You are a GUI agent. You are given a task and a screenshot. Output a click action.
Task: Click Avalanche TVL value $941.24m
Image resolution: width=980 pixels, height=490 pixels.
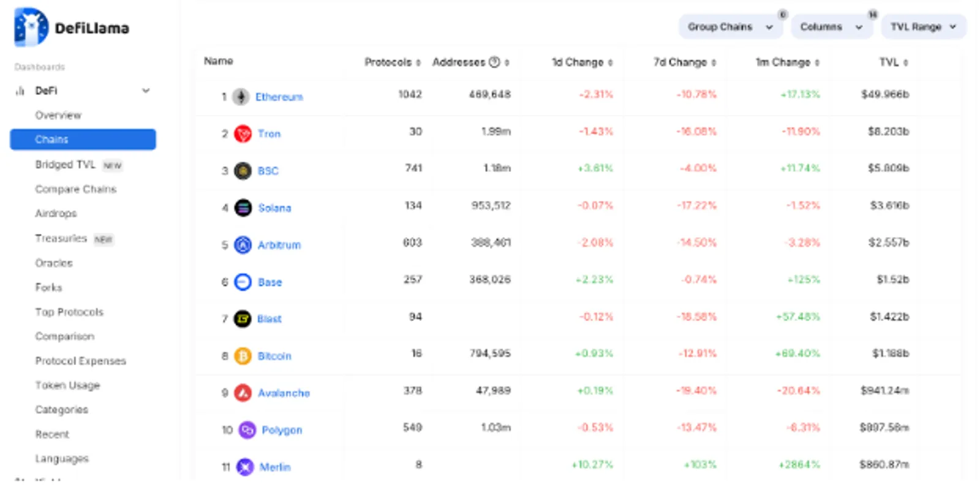(x=884, y=391)
